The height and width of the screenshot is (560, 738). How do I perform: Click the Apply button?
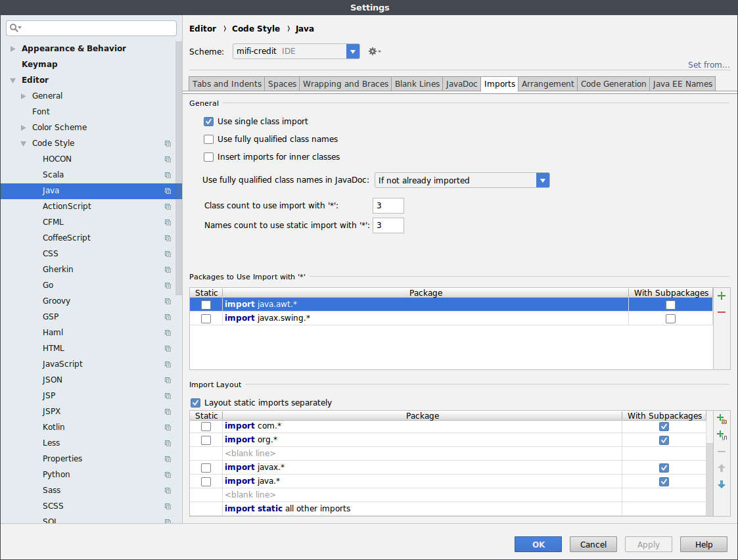[x=648, y=544]
